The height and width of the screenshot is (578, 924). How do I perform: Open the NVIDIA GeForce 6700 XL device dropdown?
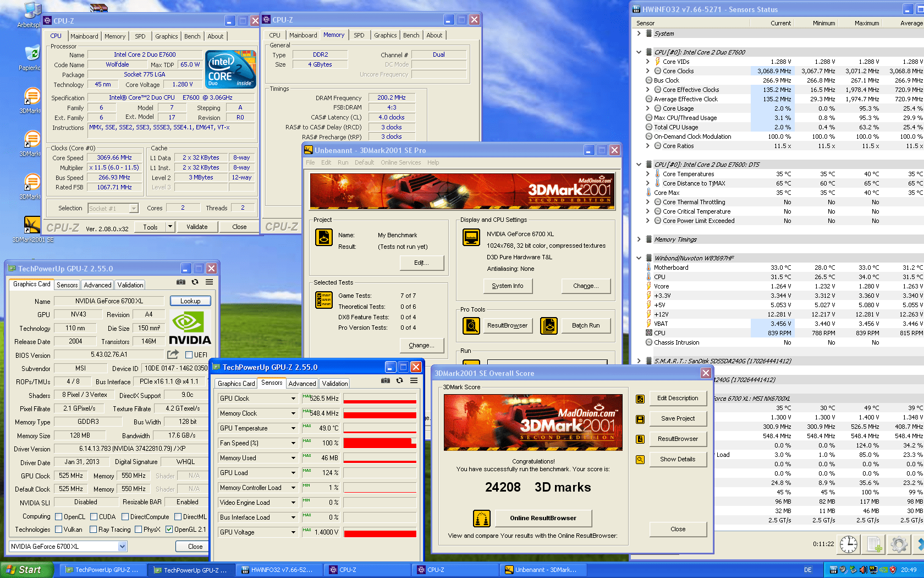[x=122, y=547]
